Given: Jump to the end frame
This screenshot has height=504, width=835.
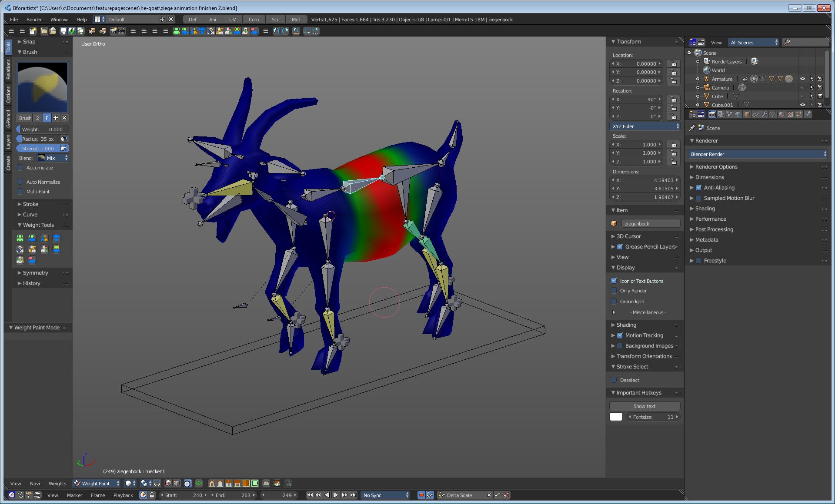Looking at the screenshot, I should coord(354,495).
